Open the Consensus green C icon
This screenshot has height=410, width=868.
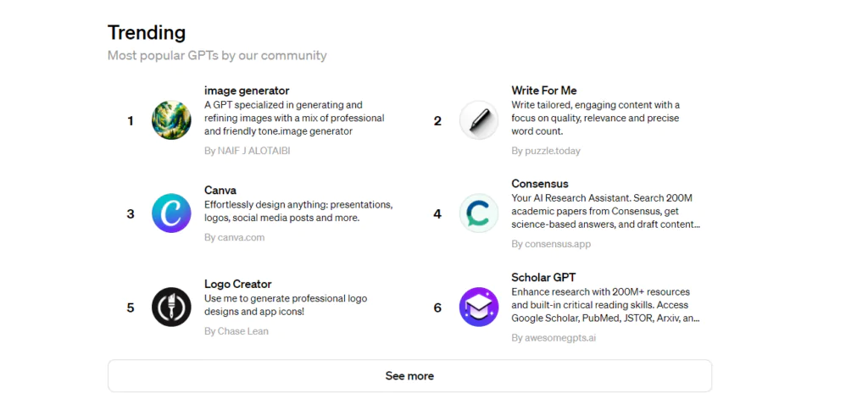[x=479, y=213]
